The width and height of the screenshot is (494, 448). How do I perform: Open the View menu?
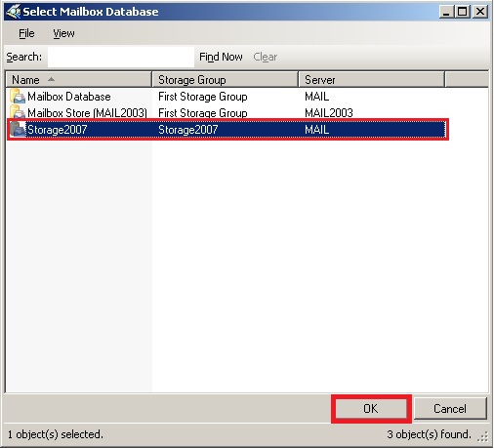click(63, 33)
